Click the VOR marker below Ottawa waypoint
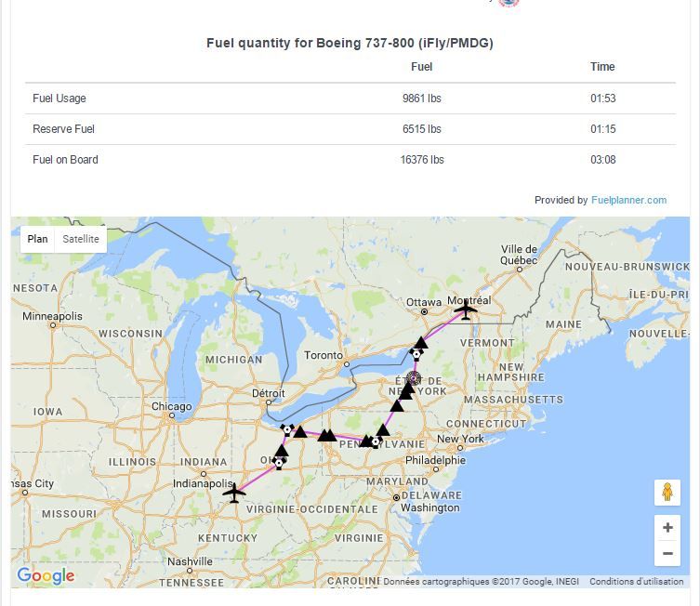 pyautogui.click(x=416, y=355)
